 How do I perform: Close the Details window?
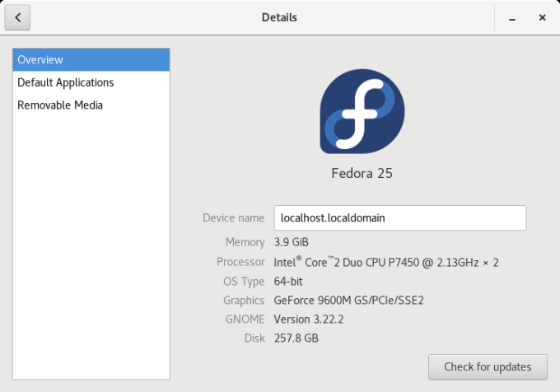point(542,17)
